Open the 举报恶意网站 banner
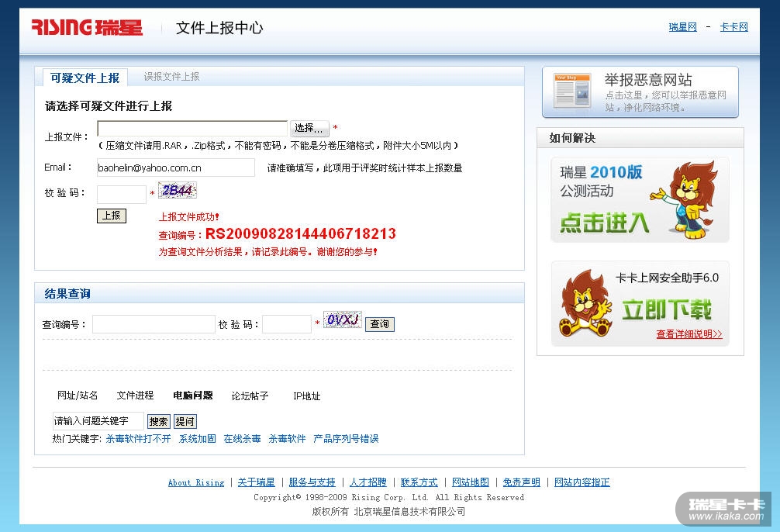 pyautogui.click(x=640, y=92)
